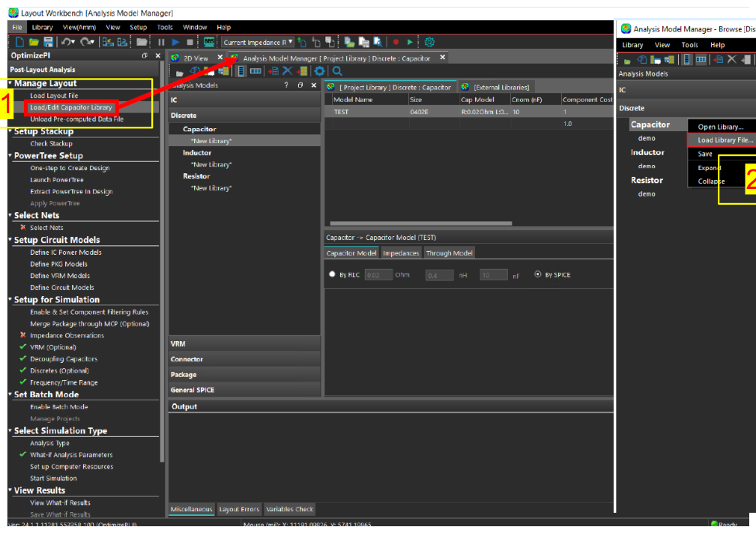Click the horizontal scrollbar under the model table

[420, 223]
